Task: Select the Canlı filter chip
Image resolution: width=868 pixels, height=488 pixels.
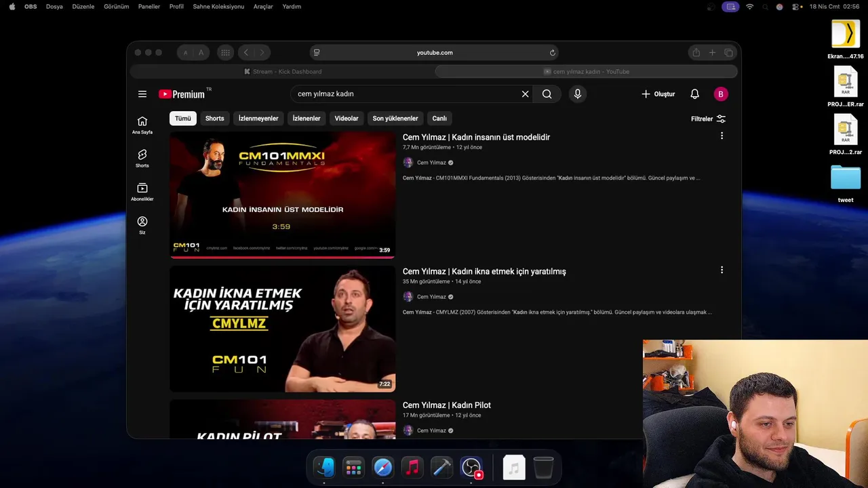Action: (439, 119)
